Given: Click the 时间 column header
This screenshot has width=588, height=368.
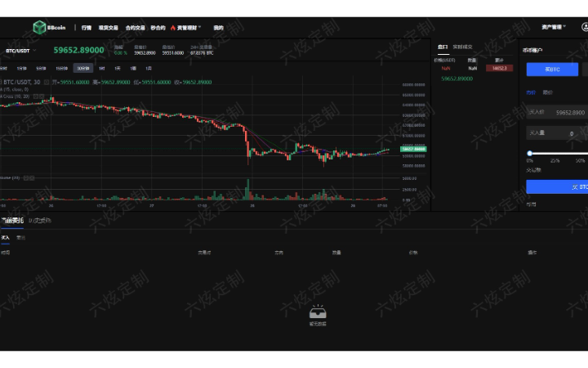Looking at the screenshot, I should coord(5,253).
